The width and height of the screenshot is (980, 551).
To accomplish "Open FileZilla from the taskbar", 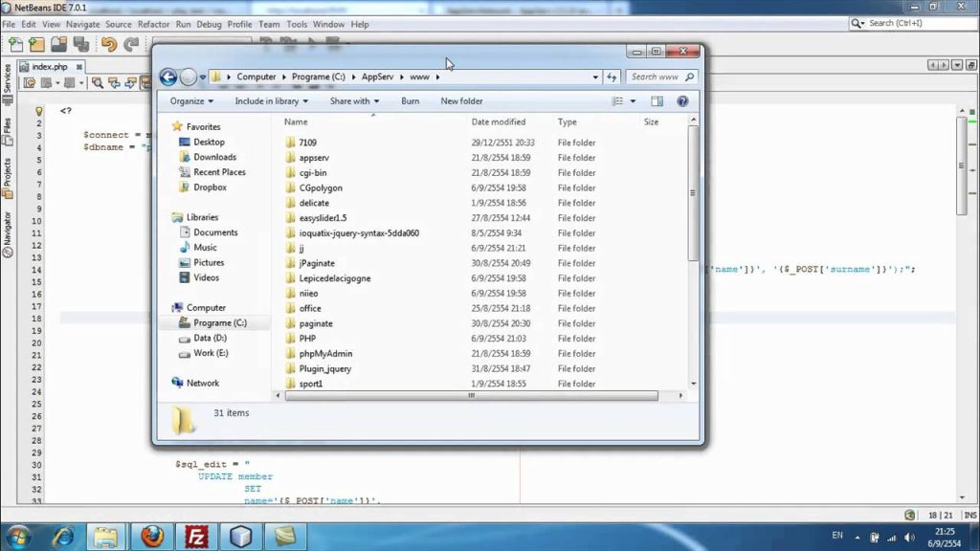I will tap(196, 536).
